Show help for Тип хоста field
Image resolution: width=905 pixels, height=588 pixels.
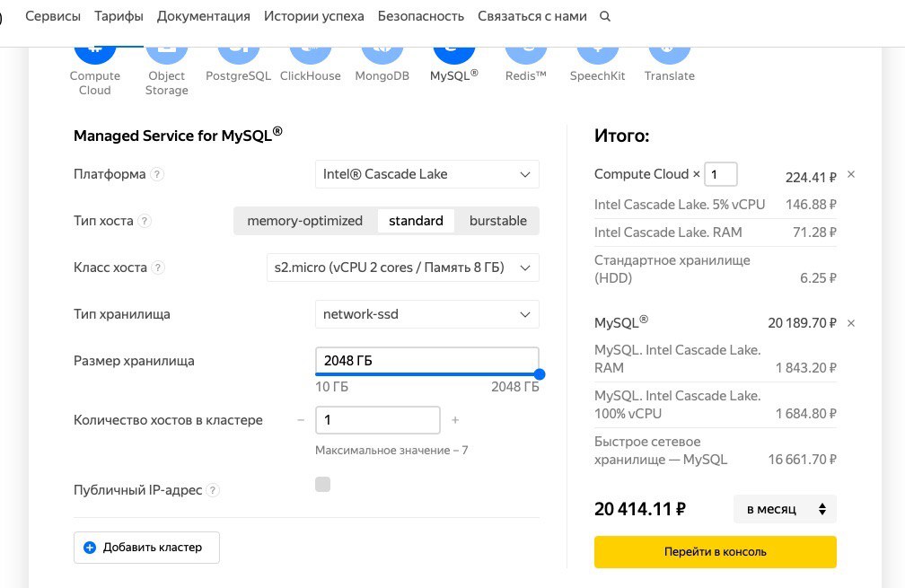tap(145, 221)
